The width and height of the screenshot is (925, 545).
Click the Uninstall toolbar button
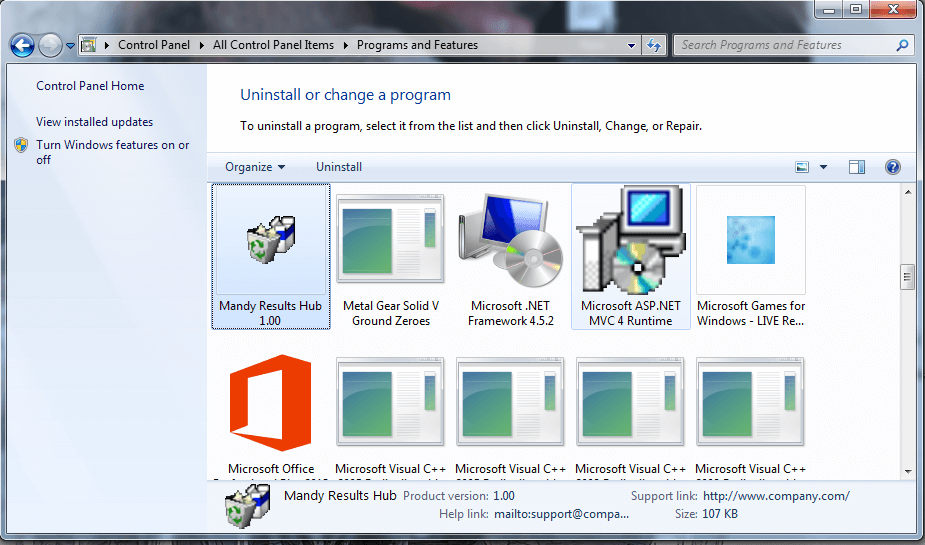pyautogui.click(x=339, y=167)
